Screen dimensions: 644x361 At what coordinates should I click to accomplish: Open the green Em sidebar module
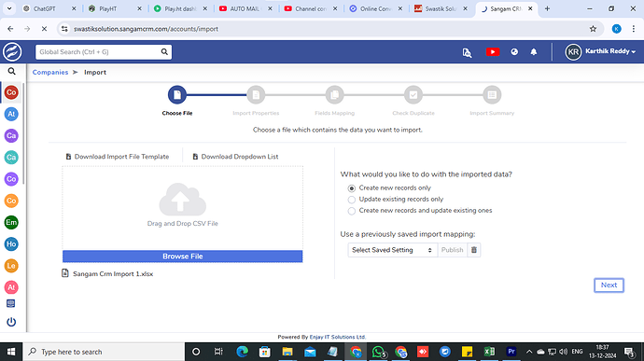(11, 222)
